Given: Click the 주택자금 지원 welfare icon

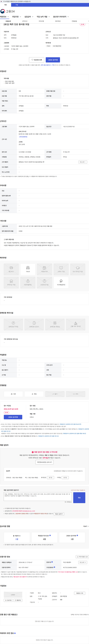Looking at the screenshot, I should [11, 283].
